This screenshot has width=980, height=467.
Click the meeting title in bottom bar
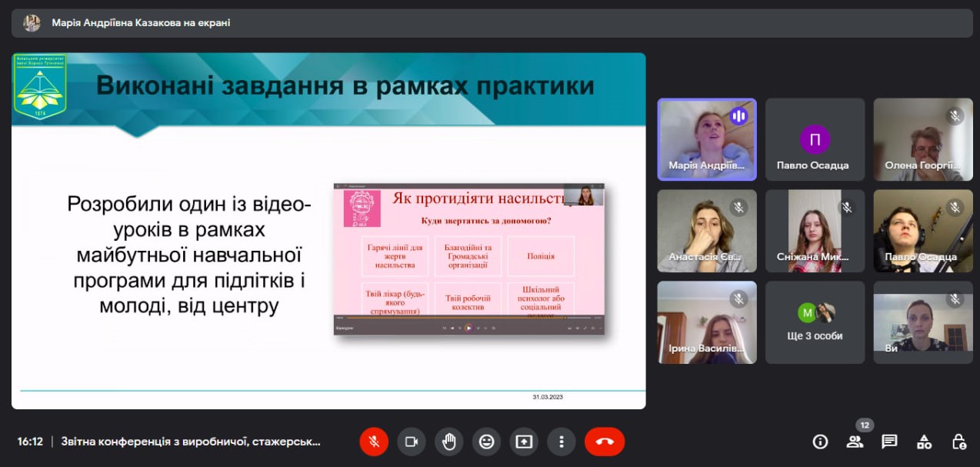(191, 442)
